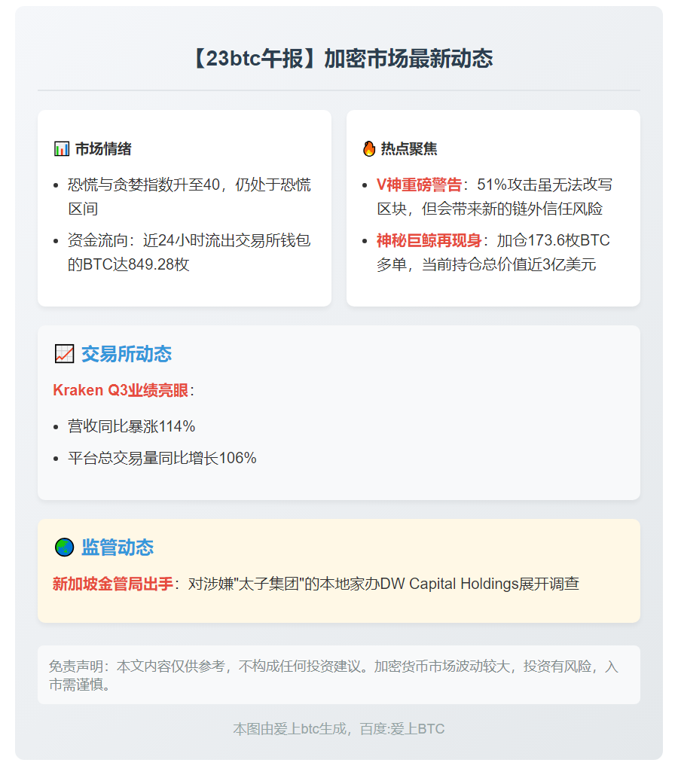
Task: Click the 热点聚焦 heading
Action: pos(409,149)
